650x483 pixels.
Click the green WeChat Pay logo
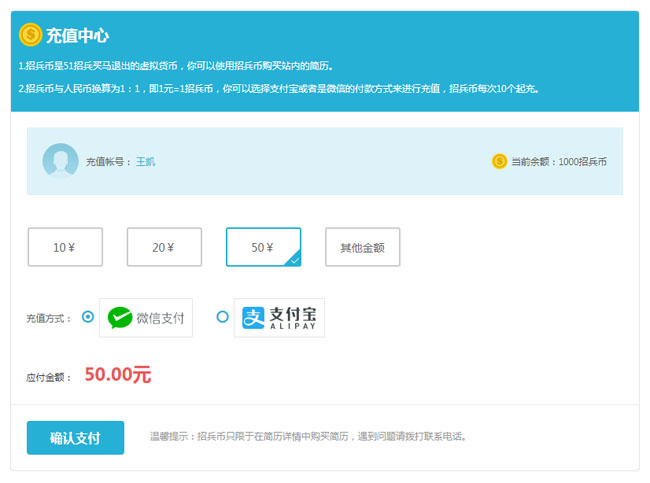[x=120, y=318]
